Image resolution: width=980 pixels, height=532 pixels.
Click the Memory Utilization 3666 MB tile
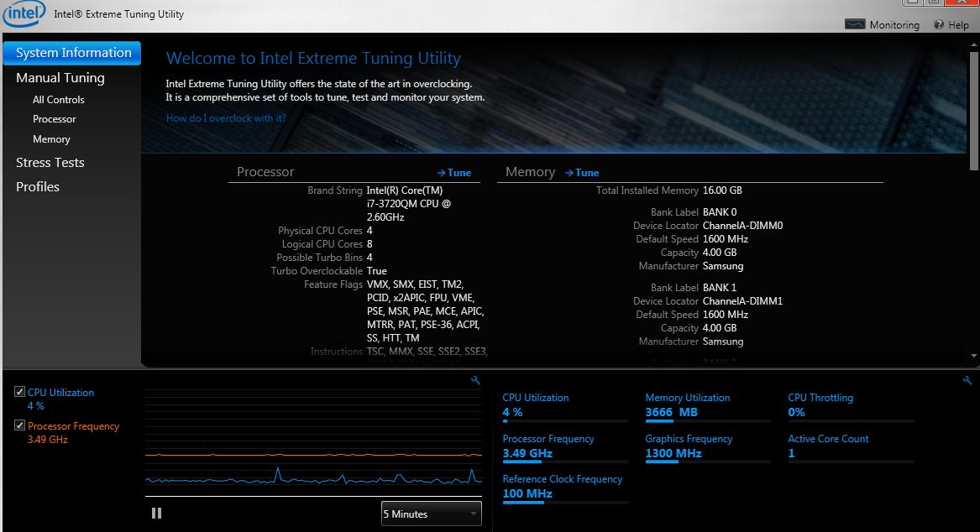coord(708,409)
